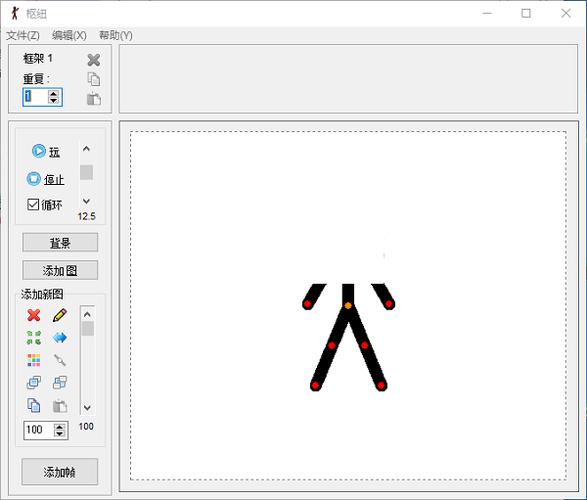Click the copy figure icon in toolbox
Viewport: 587px width, 500px height.
pyautogui.click(x=34, y=405)
